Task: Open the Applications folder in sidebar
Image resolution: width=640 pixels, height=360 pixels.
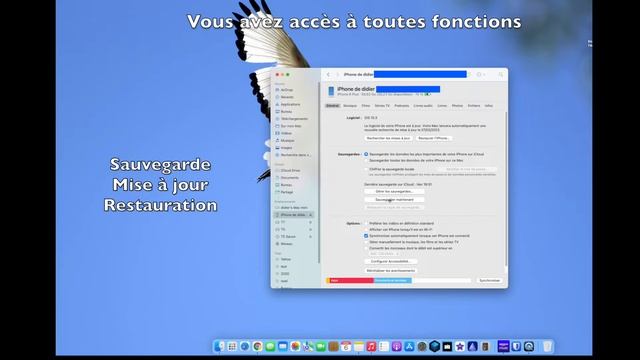Action: click(289, 104)
